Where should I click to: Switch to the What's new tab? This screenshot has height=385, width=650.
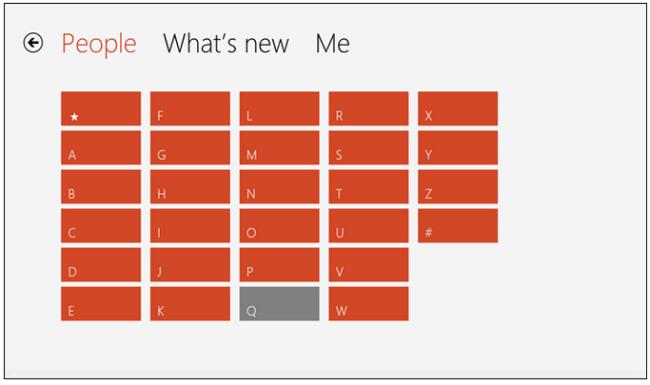(x=226, y=44)
